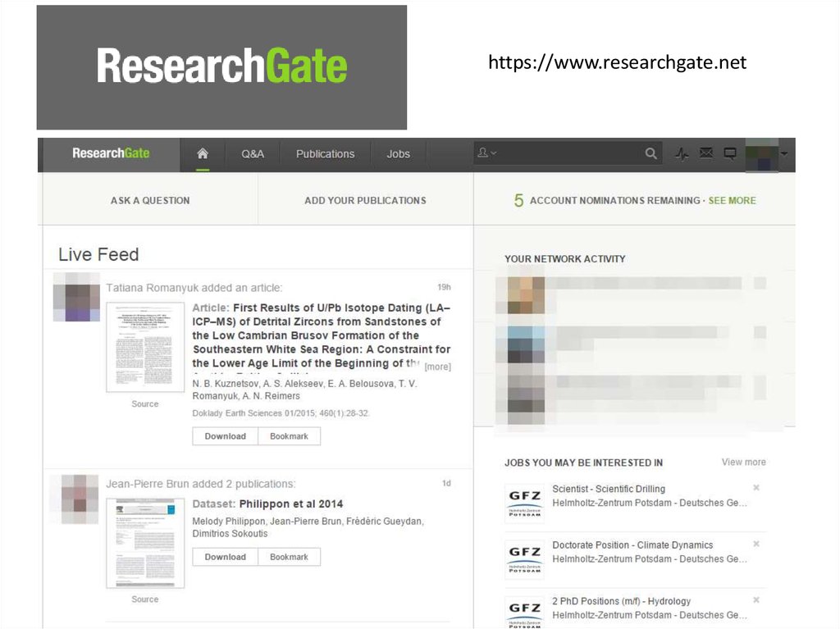
Task: Click Source under the first article thumbnail
Action: click(145, 404)
